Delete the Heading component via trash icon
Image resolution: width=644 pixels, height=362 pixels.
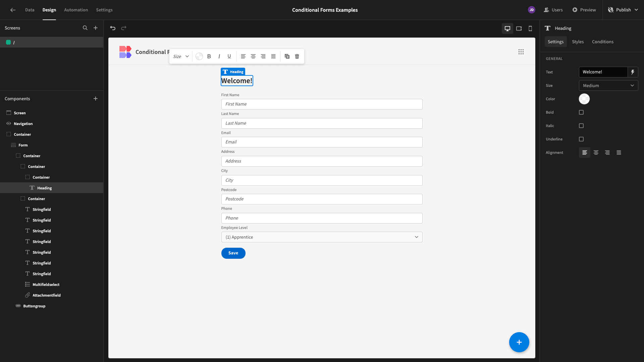tap(297, 56)
